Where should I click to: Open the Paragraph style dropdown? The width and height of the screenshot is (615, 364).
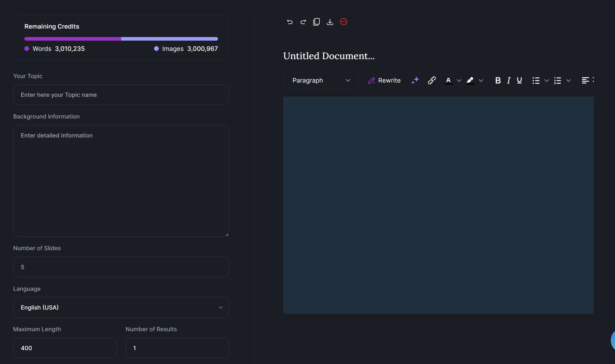click(321, 80)
